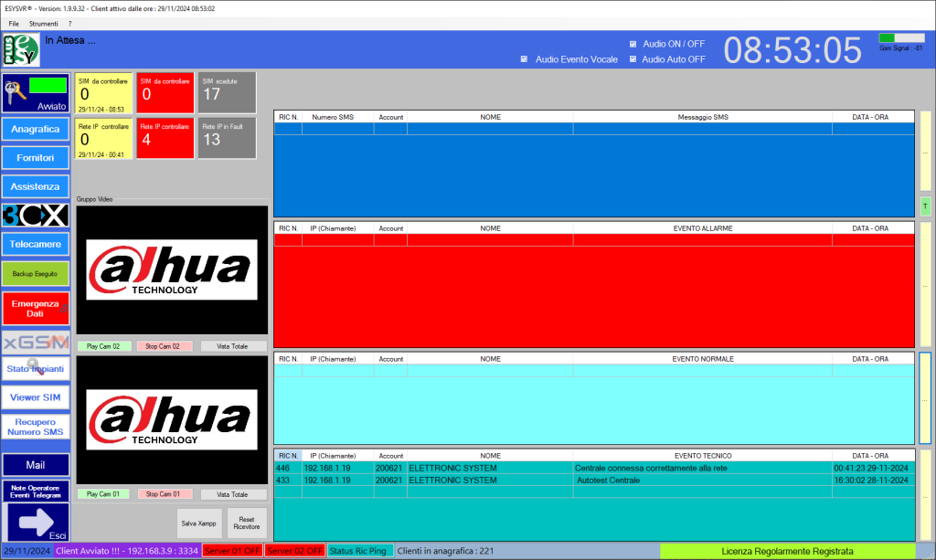
Task: Click EVENTO NORMALE column header
Action: tap(703, 359)
